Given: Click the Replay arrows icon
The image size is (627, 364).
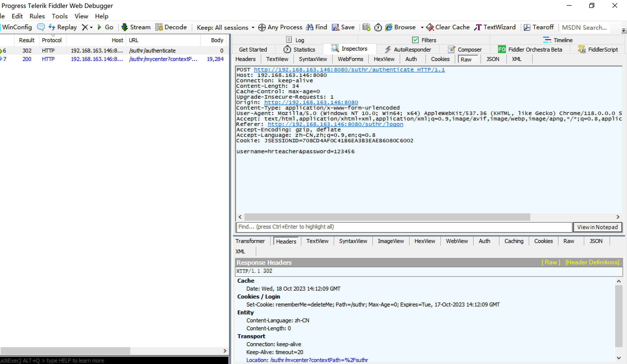Looking at the screenshot, I should (x=52, y=27).
